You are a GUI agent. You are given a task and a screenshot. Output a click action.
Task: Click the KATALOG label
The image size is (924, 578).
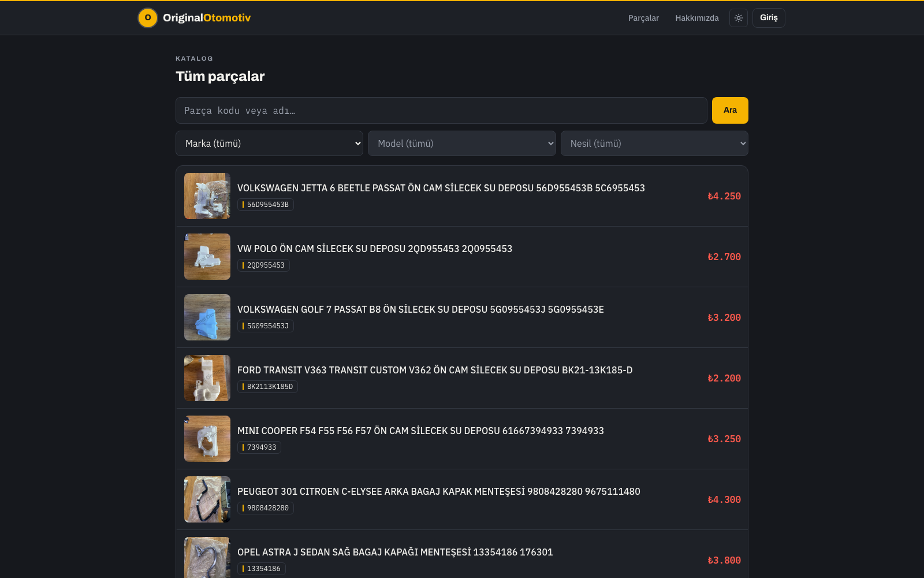coord(194,58)
